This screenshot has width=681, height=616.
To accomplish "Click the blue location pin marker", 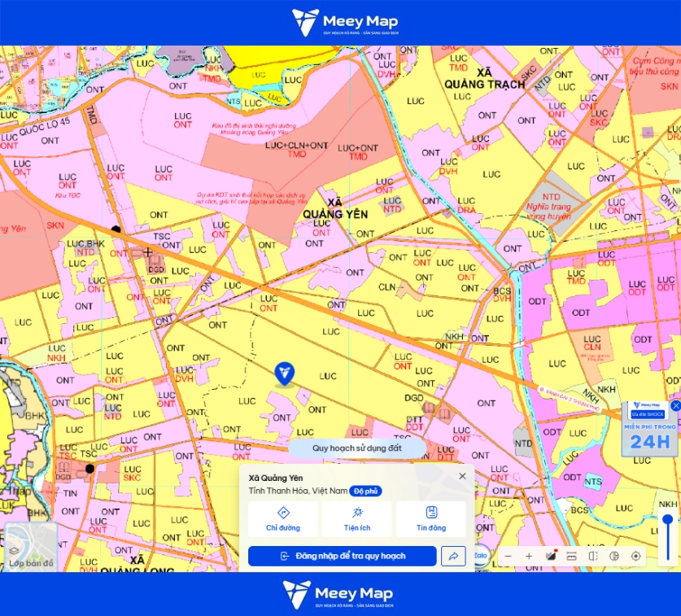I will click(x=285, y=374).
